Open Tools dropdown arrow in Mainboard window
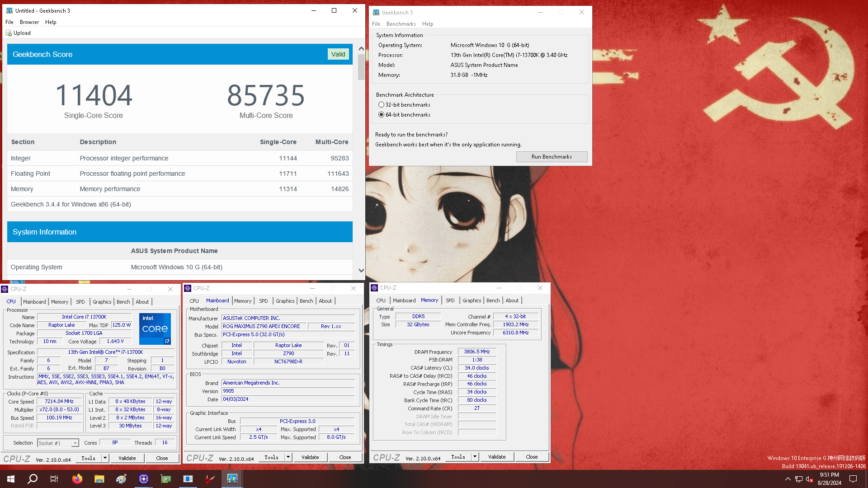This screenshot has height=488, width=868. tap(288, 457)
